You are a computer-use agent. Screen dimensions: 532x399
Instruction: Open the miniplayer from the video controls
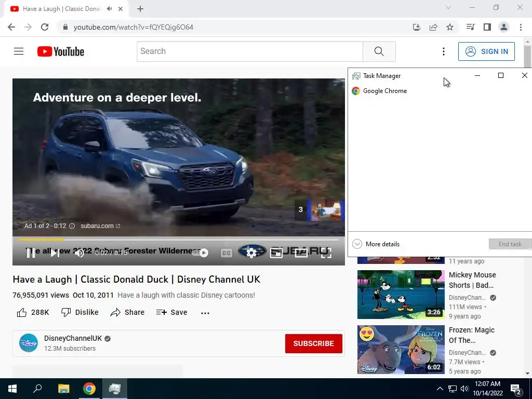pyautogui.click(x=276, y=253)
